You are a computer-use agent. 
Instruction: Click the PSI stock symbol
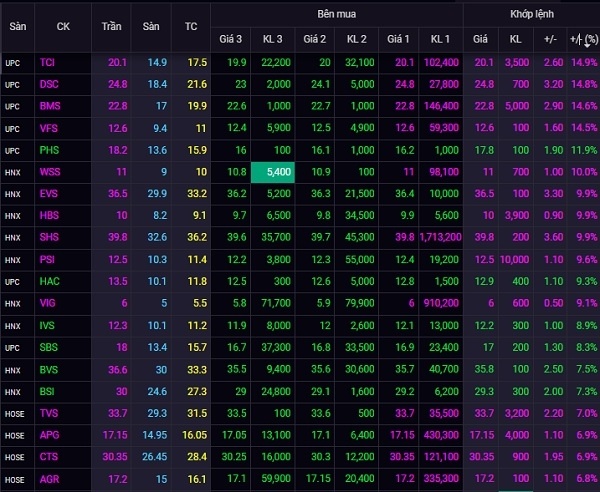pos(47,260)
